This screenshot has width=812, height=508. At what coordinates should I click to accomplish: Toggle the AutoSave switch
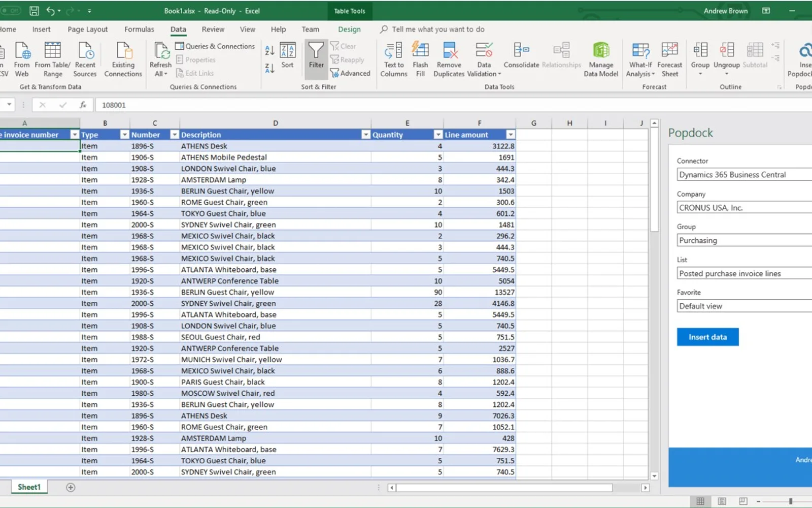pyautogui.click(x=10, y=11)
